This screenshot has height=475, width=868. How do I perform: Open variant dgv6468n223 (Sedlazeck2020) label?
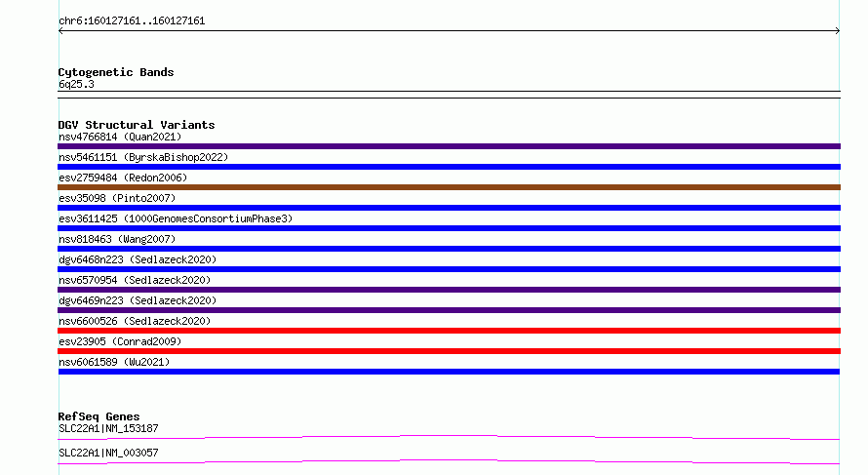[138, 259]
